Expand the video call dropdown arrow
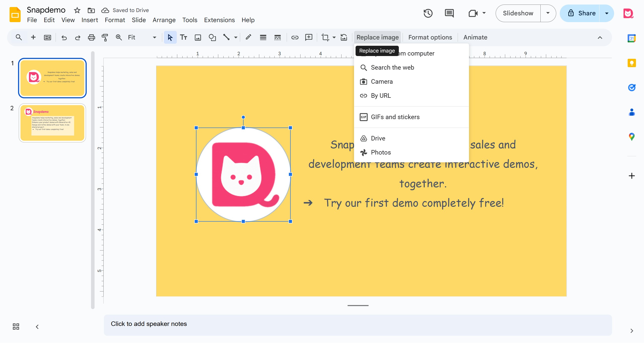 [484, 13]
